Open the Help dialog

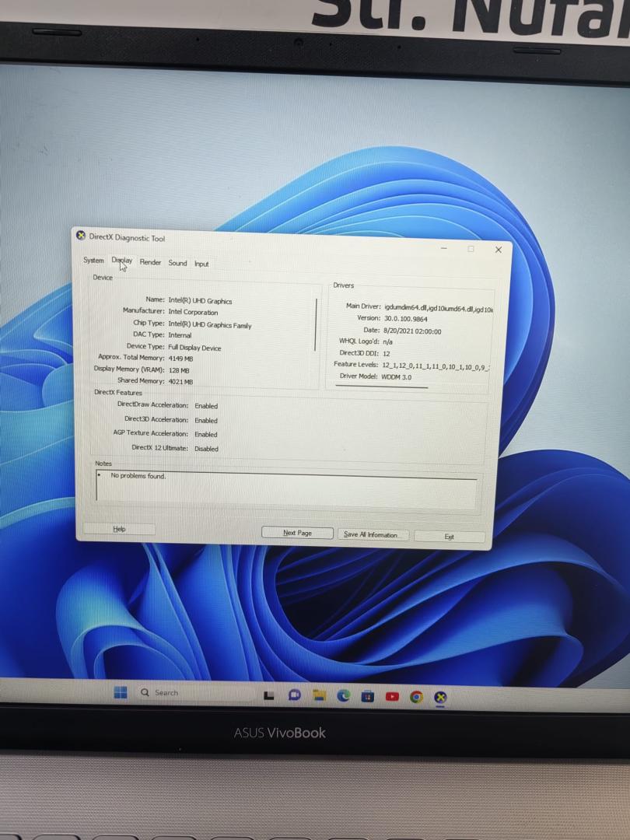click(119, 528)
